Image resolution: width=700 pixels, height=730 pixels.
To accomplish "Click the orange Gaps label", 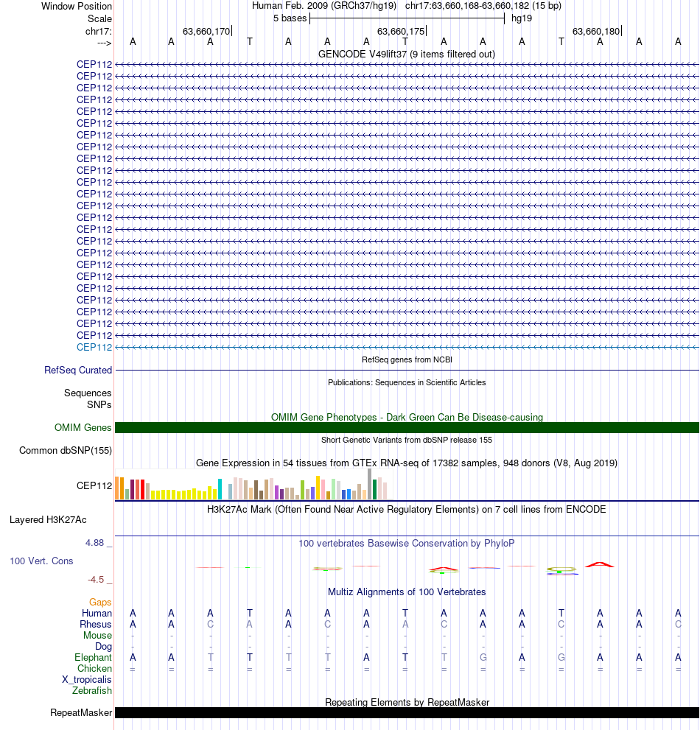I will [x=100, y=603].
